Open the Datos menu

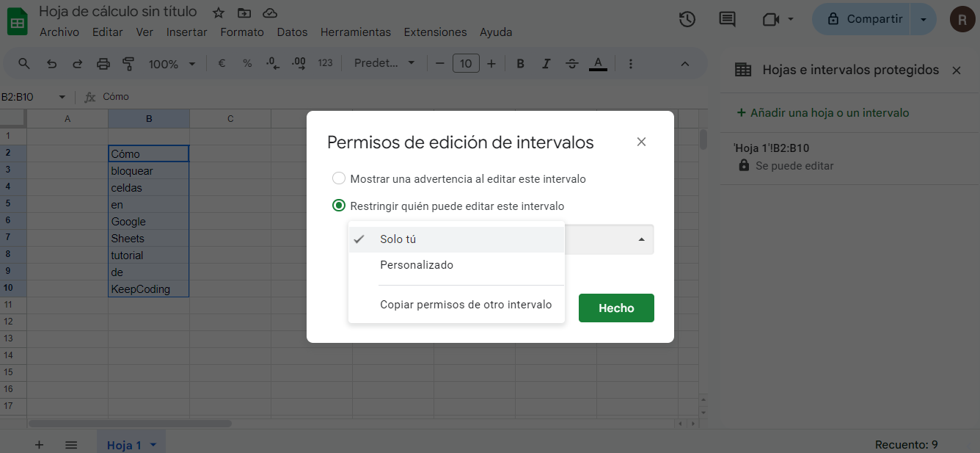(x=292, y=32)
